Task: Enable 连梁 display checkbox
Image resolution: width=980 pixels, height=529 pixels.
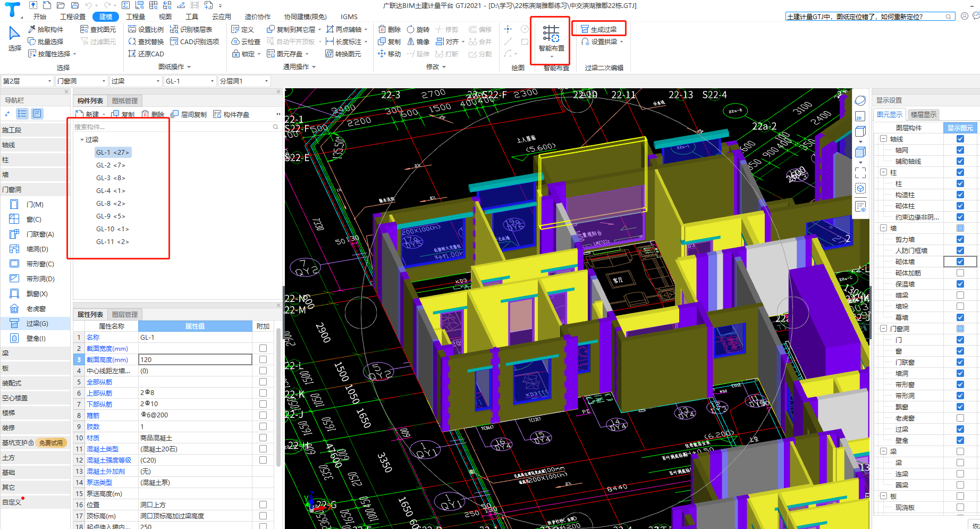Action: pyautogui.click(x=960, y=474)
